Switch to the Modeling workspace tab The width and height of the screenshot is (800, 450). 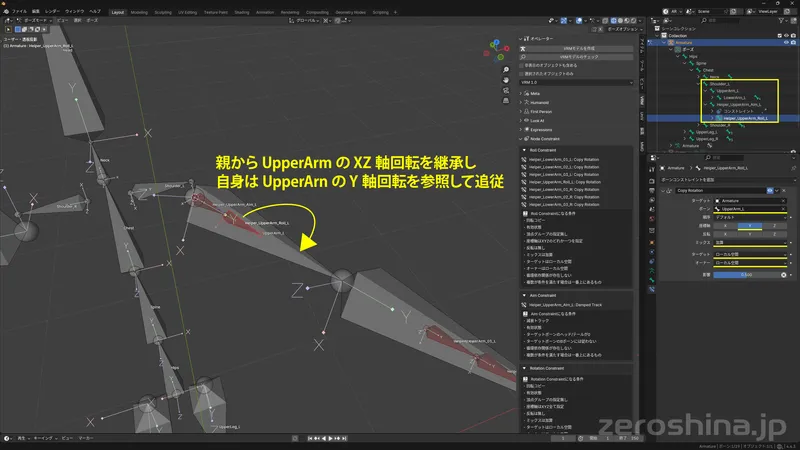click(x=139, y=12)
